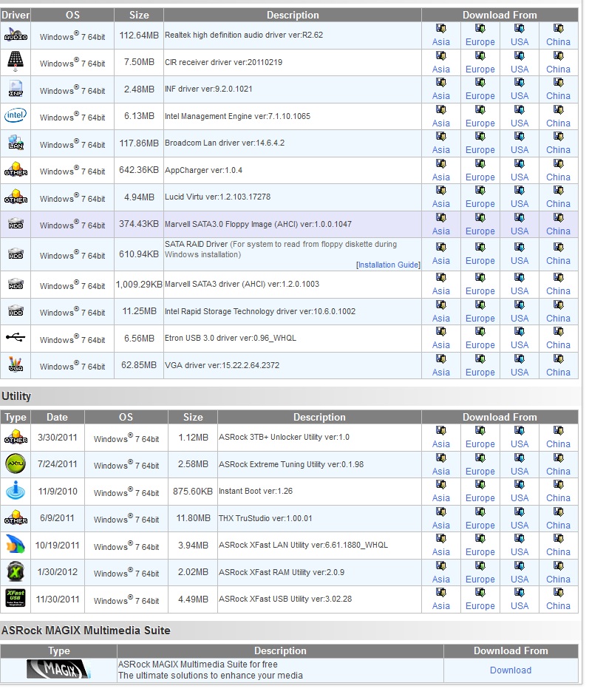Click download icon above China for Instant Boot
This screenshot has height=700, width=589.
tap(558, 484)
